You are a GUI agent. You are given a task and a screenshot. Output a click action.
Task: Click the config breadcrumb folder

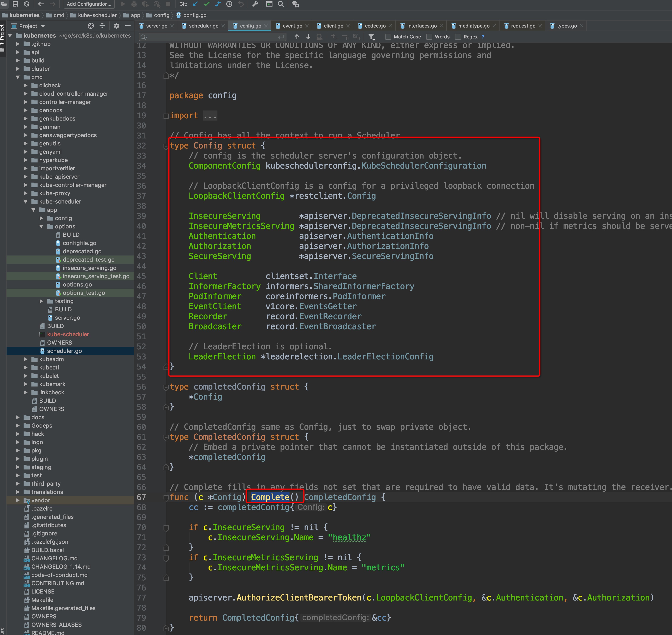pyautogui.click(x=161, y=15)
